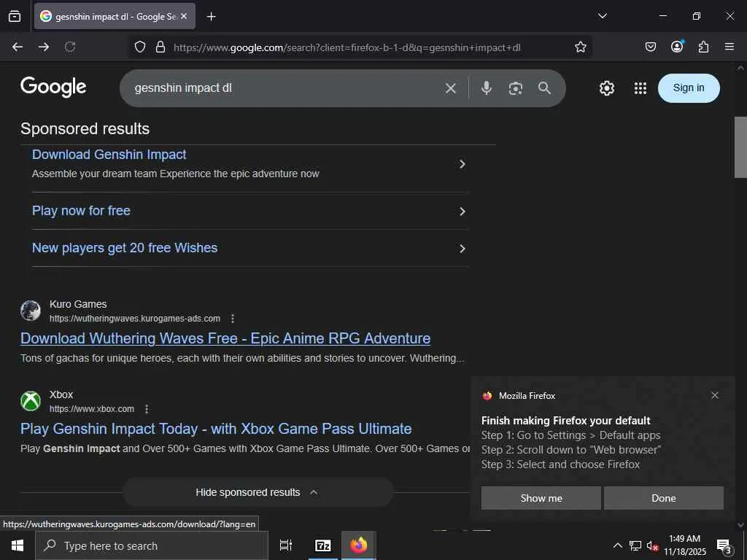Click chevron beside 20 free Wishes
The width and height of the screenshot is (747, 560).
pos(462,249)
